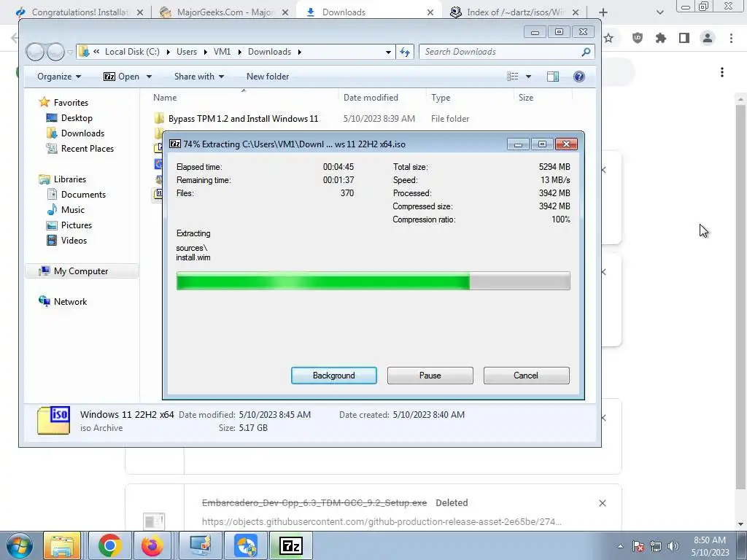Screen dimensions: 747x560
Task: Open 7-Zip taskbar button
Action: (x=290, y=545)
